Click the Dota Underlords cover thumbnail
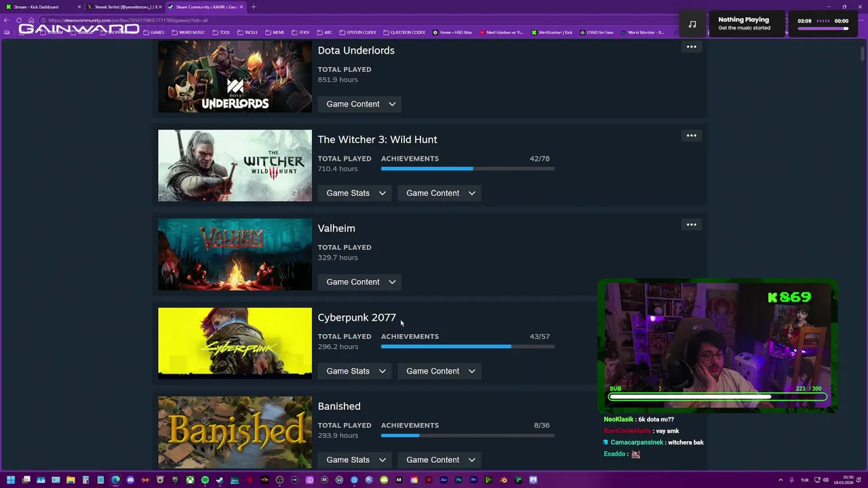 [x=235, y=77]
